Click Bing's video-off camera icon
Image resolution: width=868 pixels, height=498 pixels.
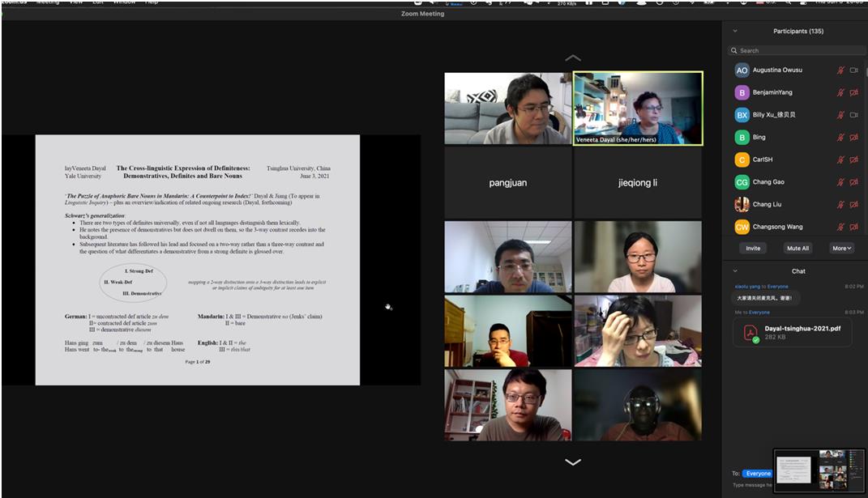click(854, 137)
